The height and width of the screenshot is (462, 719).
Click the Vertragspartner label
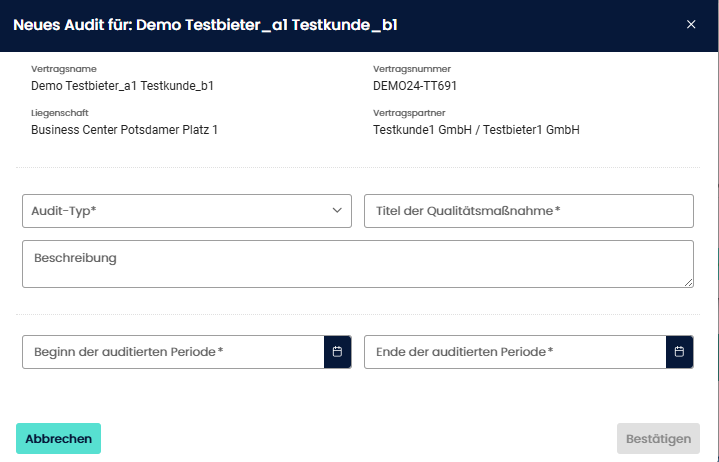click(x=408, y=113)
